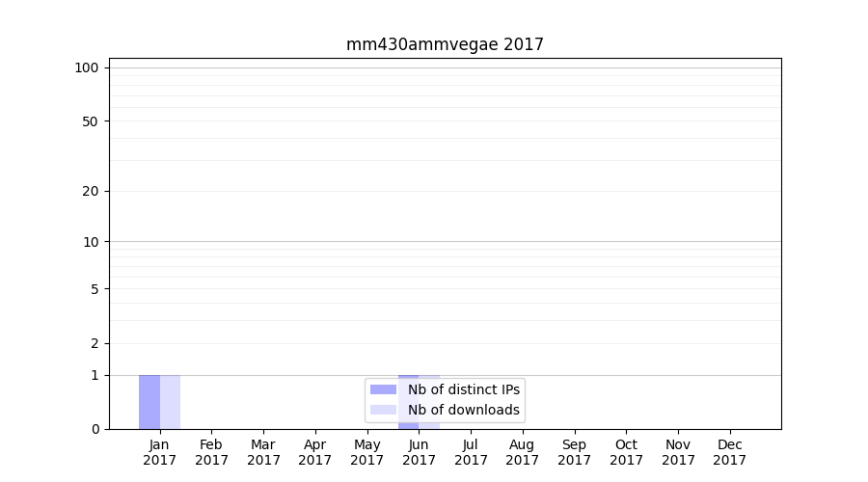Image resolution: width=868 pixels, height=482 pixels.
Task: Click the chart title mm430ammvegae 2017
Action: click(445, 44)
